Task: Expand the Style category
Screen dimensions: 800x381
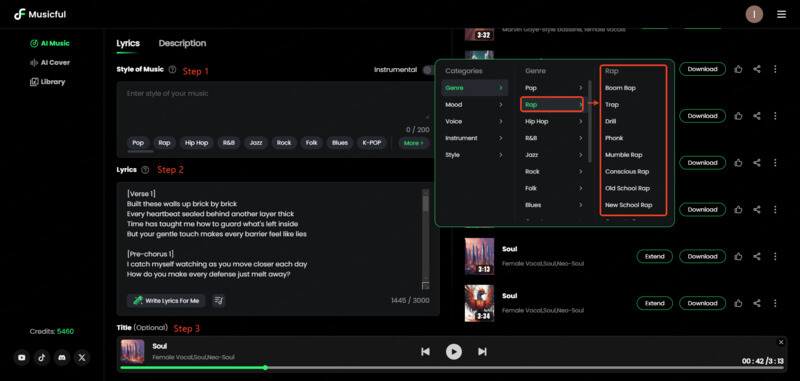Action: (x=474, y=155)
